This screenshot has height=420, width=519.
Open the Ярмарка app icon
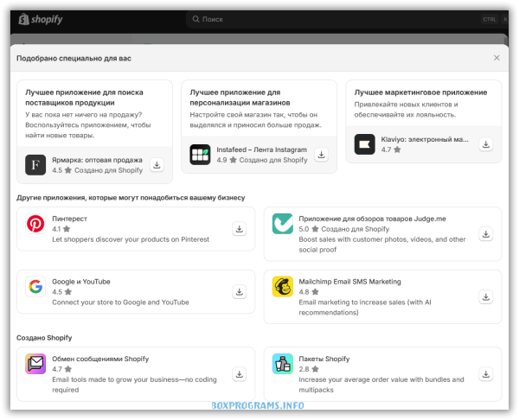pos(35,165)
